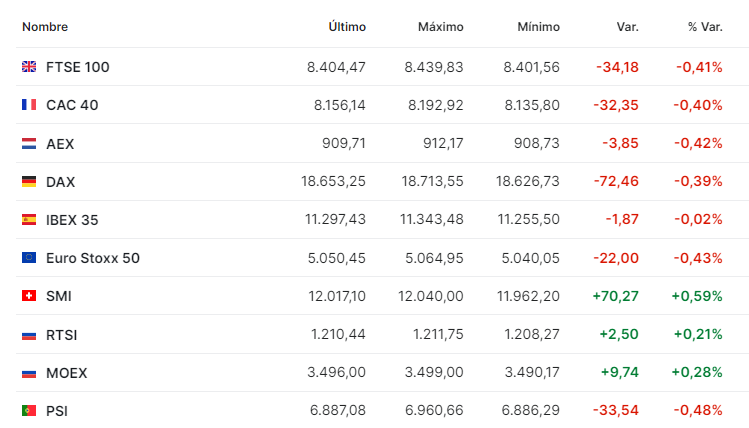Open the DAX index link
749x428 pixels.
tap(60, 182)
